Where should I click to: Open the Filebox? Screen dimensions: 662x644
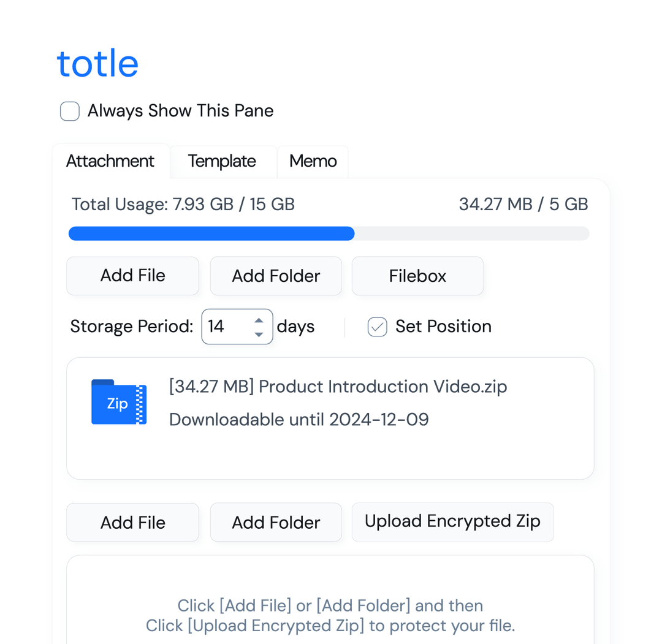[417, 276]
